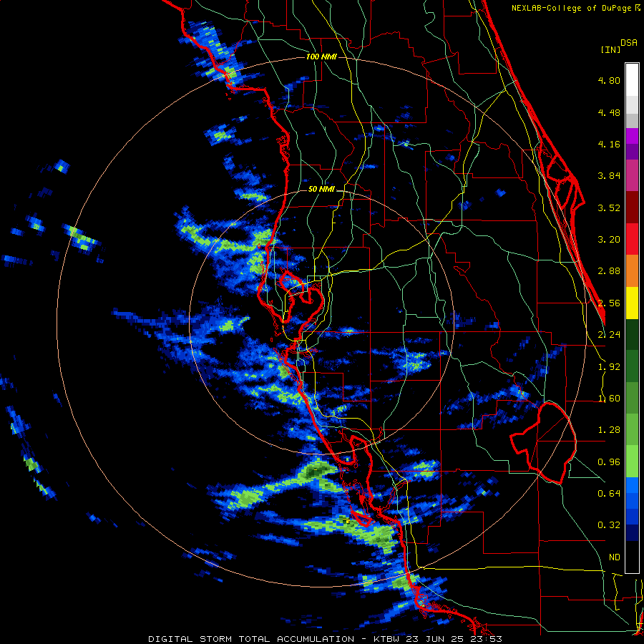The width and height of the screenshot is (644, 644).
Task: Click the 3.20 legend value
Action: pos(609,240)
